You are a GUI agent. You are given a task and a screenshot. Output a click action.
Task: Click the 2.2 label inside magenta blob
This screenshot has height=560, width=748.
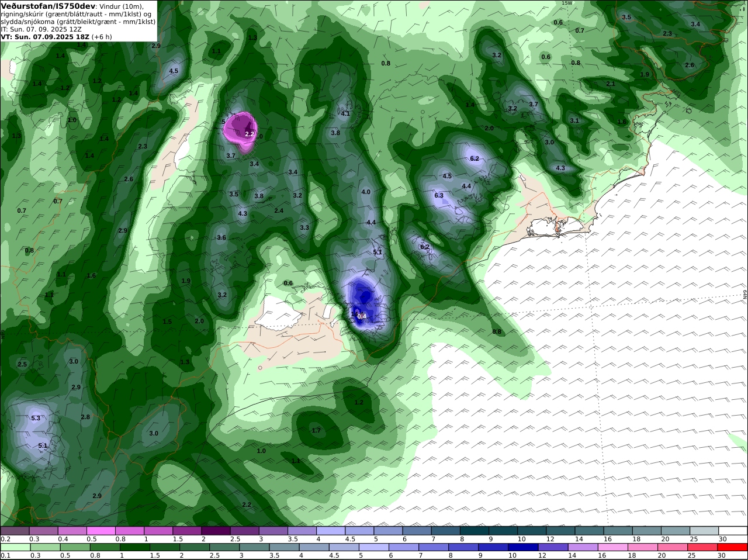point(250,134)
